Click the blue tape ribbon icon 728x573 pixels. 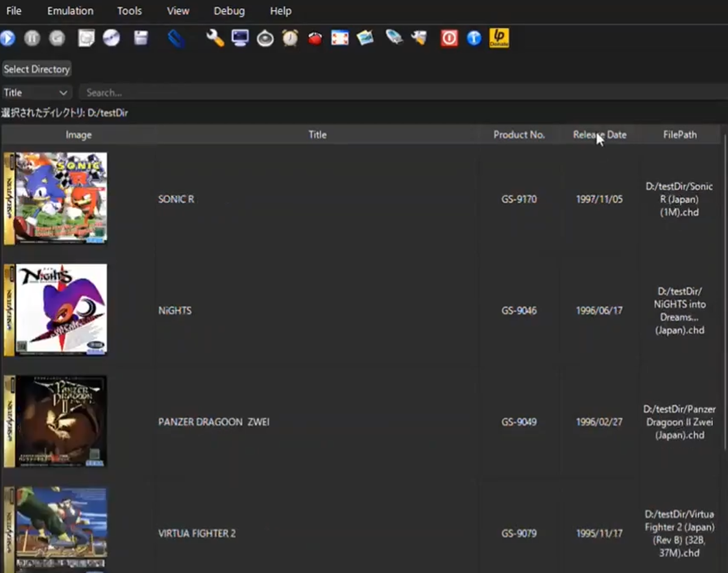click(x=176, y=38)
